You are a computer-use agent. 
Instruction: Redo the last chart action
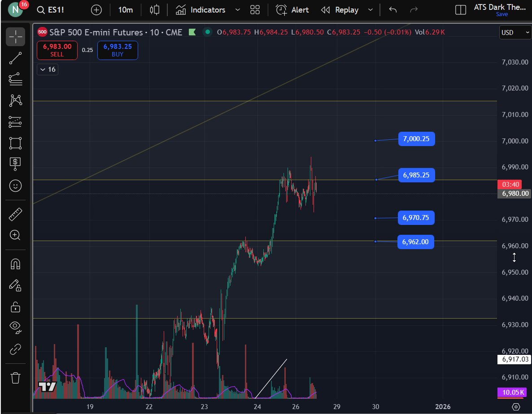pos(414,10)
